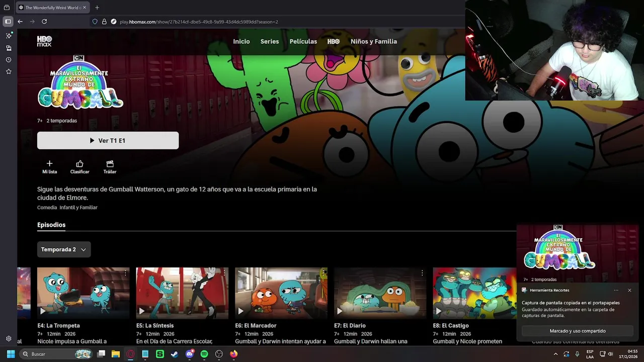Image resolution: width=644 pixels, height=362 pixels.
Task: Open OBS Studio from the taskbar
Action: pos(219,354)
